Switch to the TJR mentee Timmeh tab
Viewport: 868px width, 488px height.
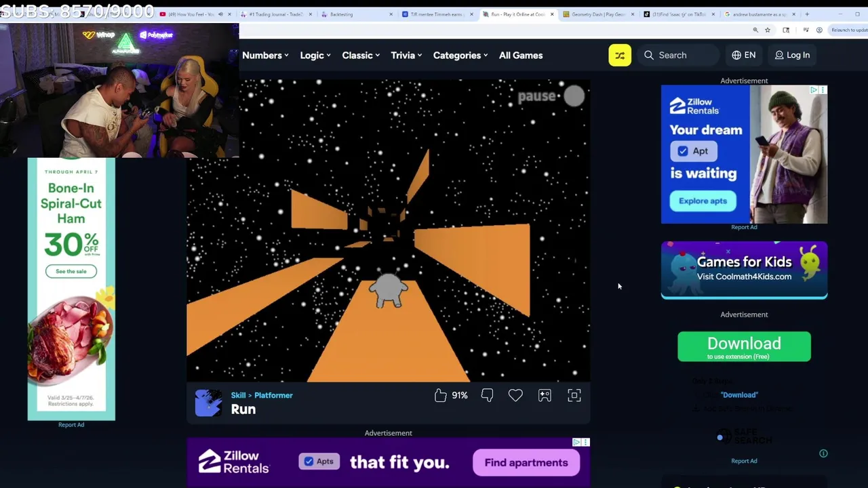(x=436, y=14)
